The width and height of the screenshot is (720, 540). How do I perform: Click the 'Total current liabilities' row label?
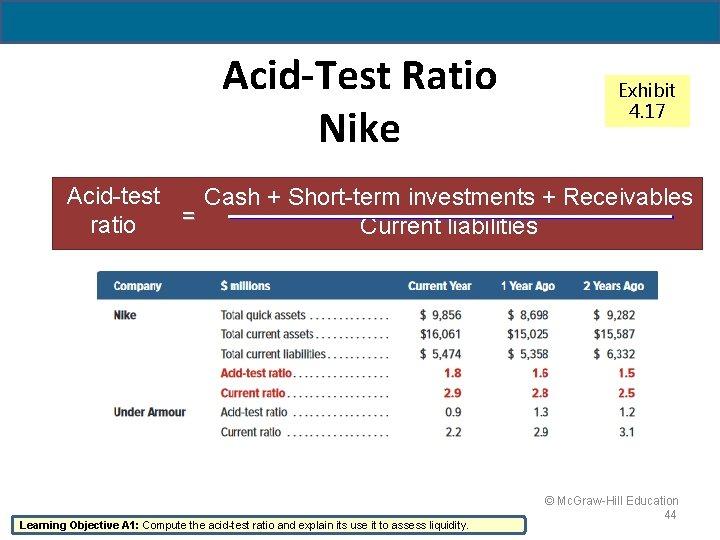click(273, 354)
